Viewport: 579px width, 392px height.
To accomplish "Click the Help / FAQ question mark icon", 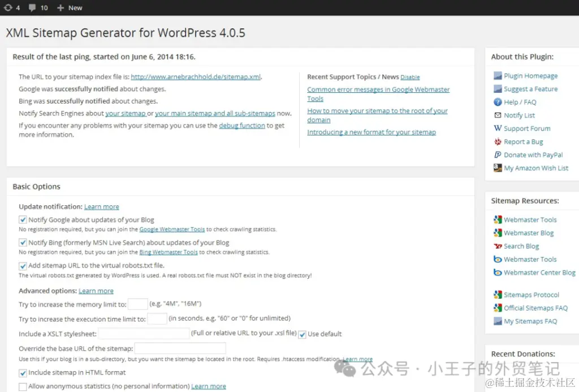I will point(498,102).
